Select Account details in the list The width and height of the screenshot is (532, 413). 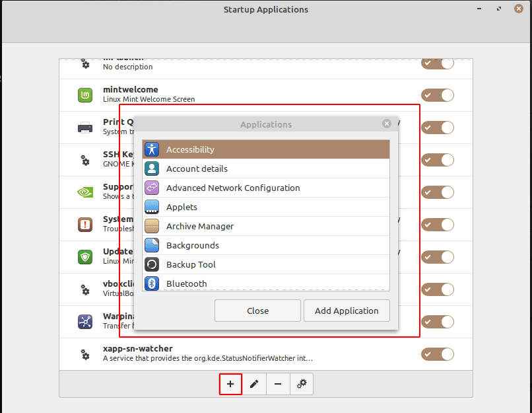click(266, 169)
